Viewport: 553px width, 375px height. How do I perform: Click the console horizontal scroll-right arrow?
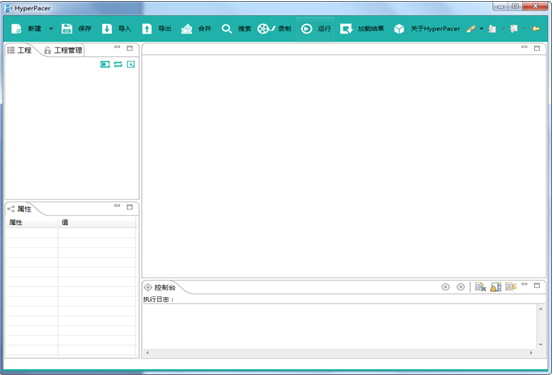point(531,352)
